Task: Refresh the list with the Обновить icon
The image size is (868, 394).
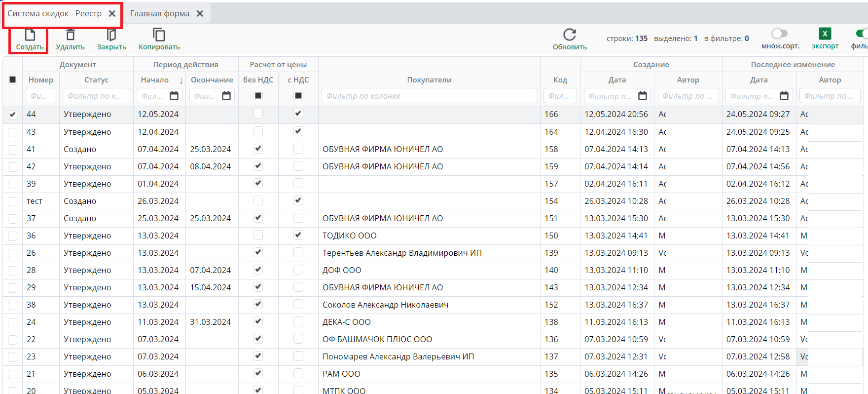Action: 570,35
